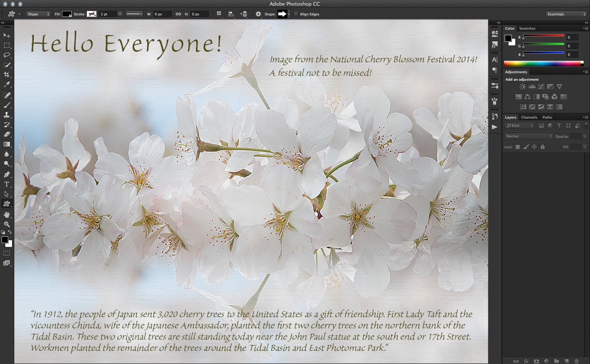Open the custom Shape picker dropdown
This screenshot has height=364, width=590.
point(289,14)
